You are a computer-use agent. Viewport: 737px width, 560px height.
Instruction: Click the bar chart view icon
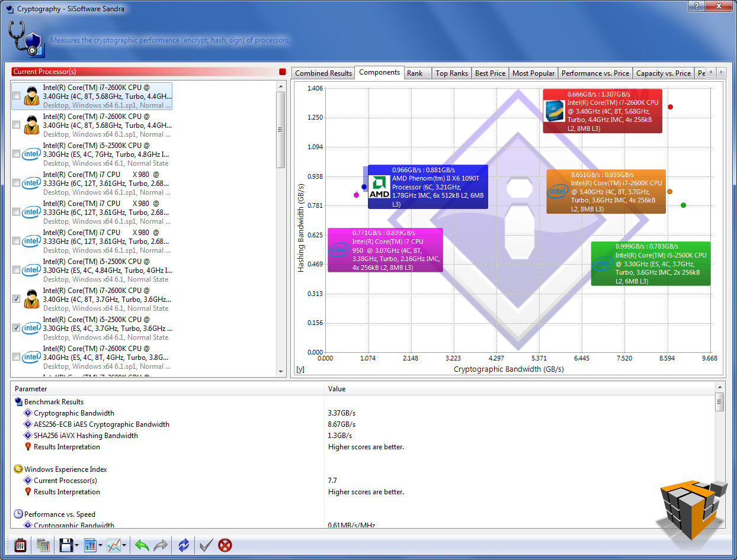[x=90, y=545]
